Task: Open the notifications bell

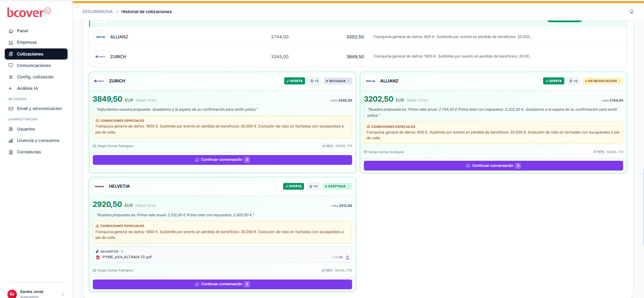Action: pyautogui.click(x=632, y=11)
